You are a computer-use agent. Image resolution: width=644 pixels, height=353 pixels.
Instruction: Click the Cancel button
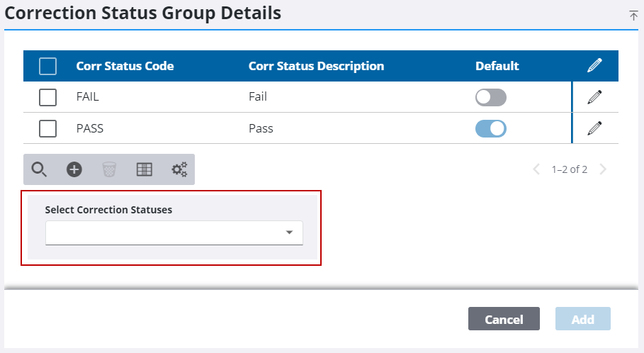pyautogui.click(x=504, y=319)
